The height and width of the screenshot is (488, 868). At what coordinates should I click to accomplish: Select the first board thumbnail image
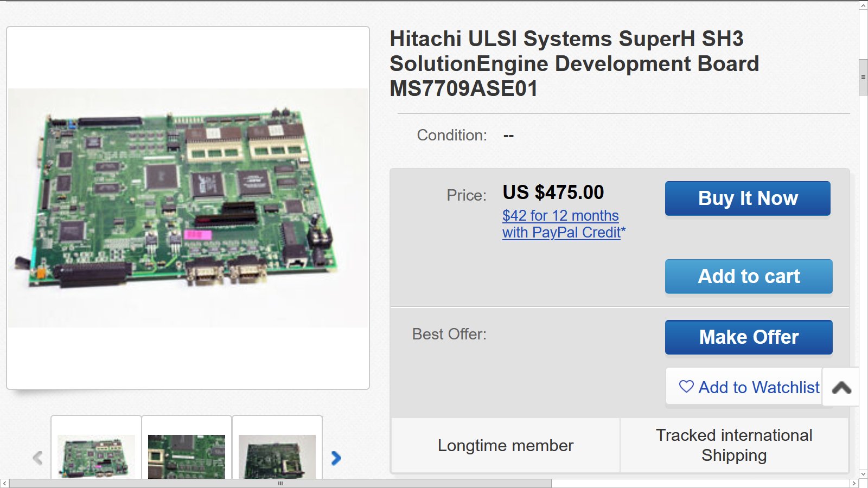(96, 455)
